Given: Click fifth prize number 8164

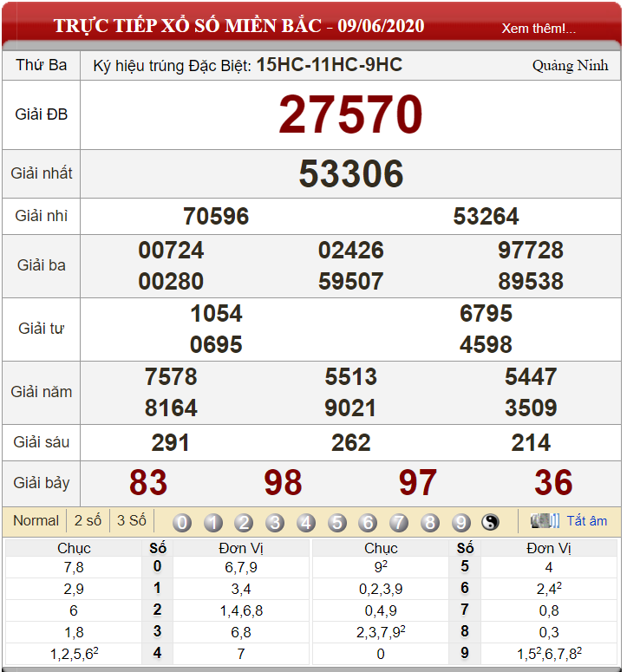Looking at the screenshot, I should [171, 408].
